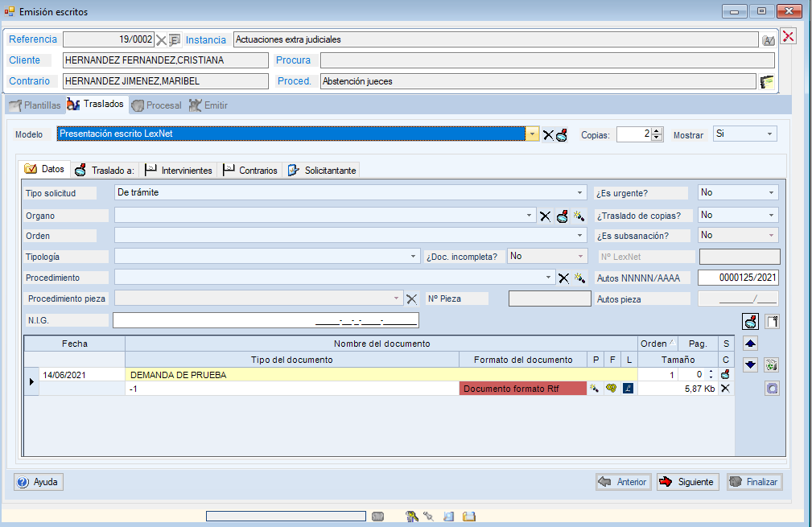Click the red X panel close icon beside Instancia

(789, 36)
